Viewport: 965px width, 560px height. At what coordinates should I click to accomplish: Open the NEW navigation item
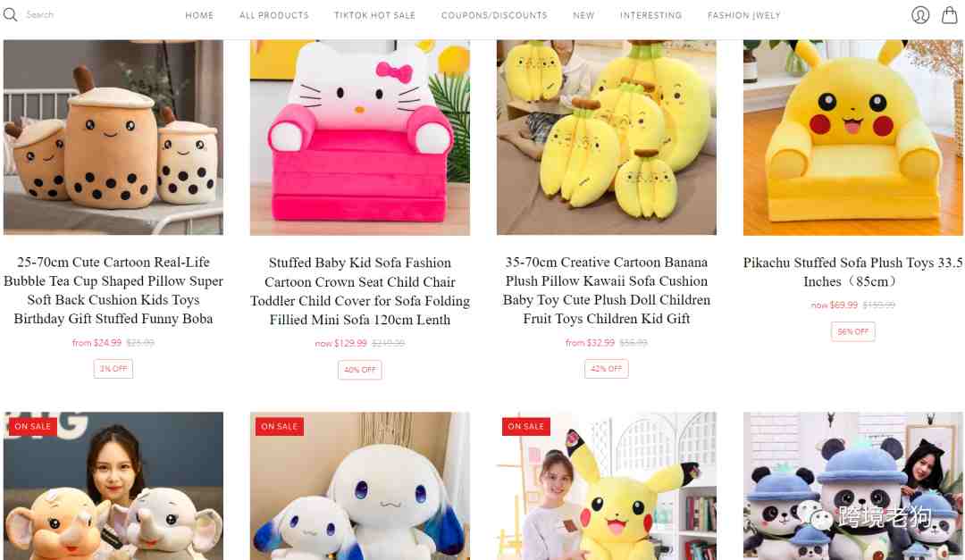click(x=583, y=15)
